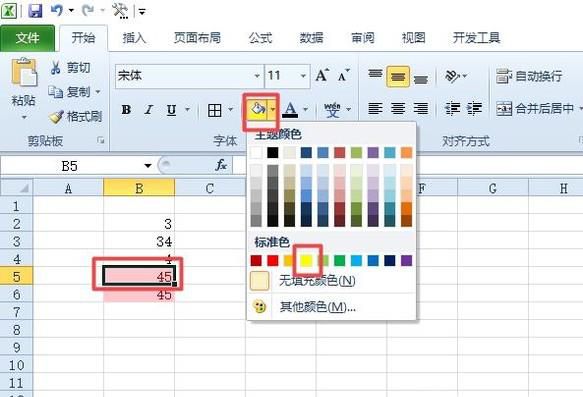Click the Undo arrow icon
This screenshot has width=583, height=397.
click(x=57, y=10)
